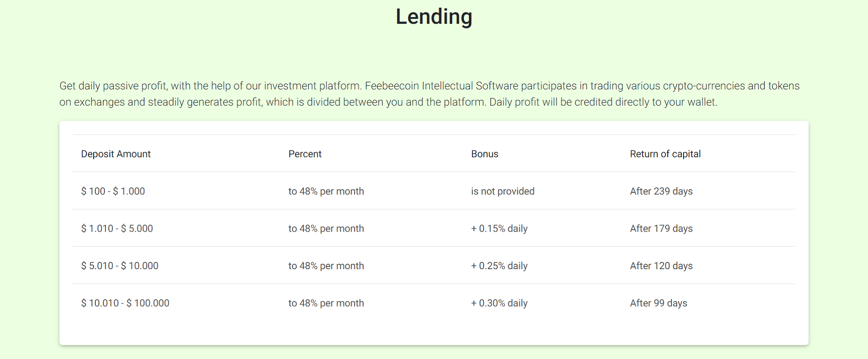The height and width of the screenshot is (359, 868).
Task: Click the + 0.25% daily bonus cell
Action: click(499, 266)
